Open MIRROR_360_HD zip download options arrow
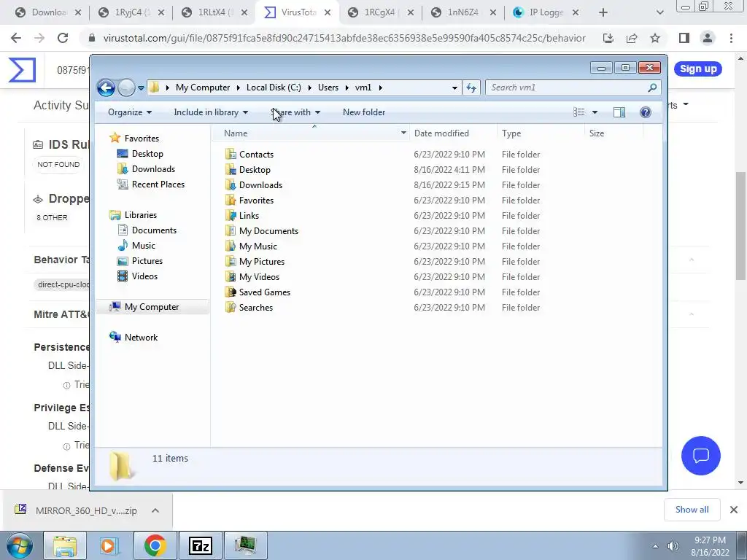 pos(155,510)
